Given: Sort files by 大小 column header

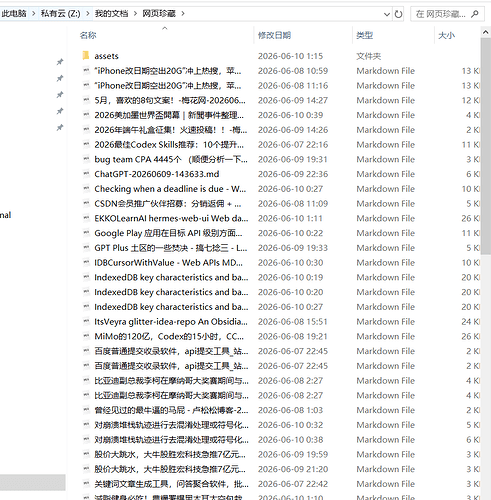Looking at the screenshot, I should [x=446, y=35].
